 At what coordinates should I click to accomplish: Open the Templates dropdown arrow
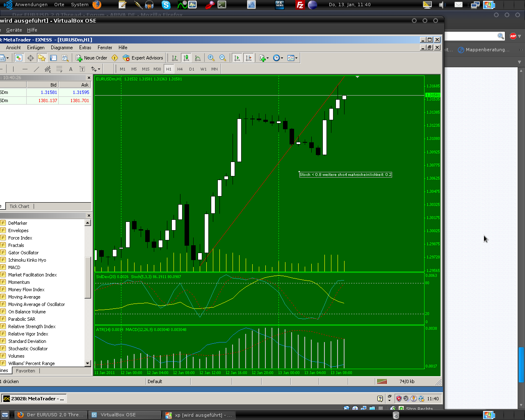(296, 58)
